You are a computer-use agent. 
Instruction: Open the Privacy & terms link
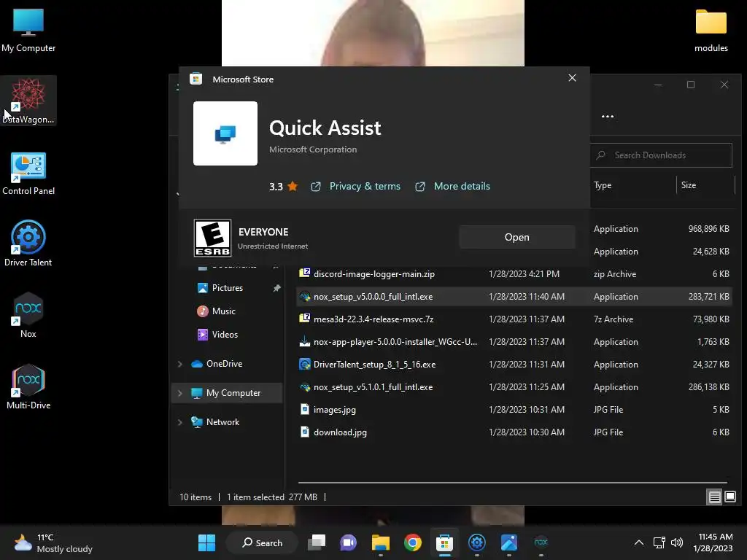365,186
